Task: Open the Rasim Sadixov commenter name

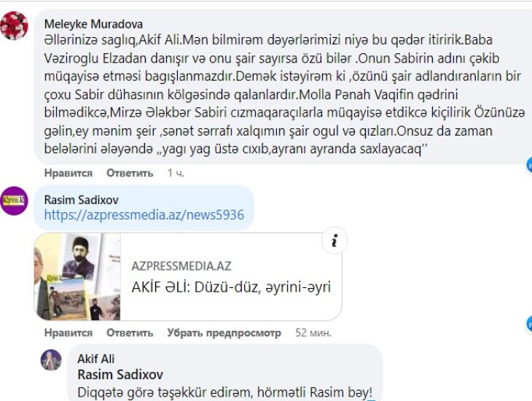Action: click(x=82, y=200)
